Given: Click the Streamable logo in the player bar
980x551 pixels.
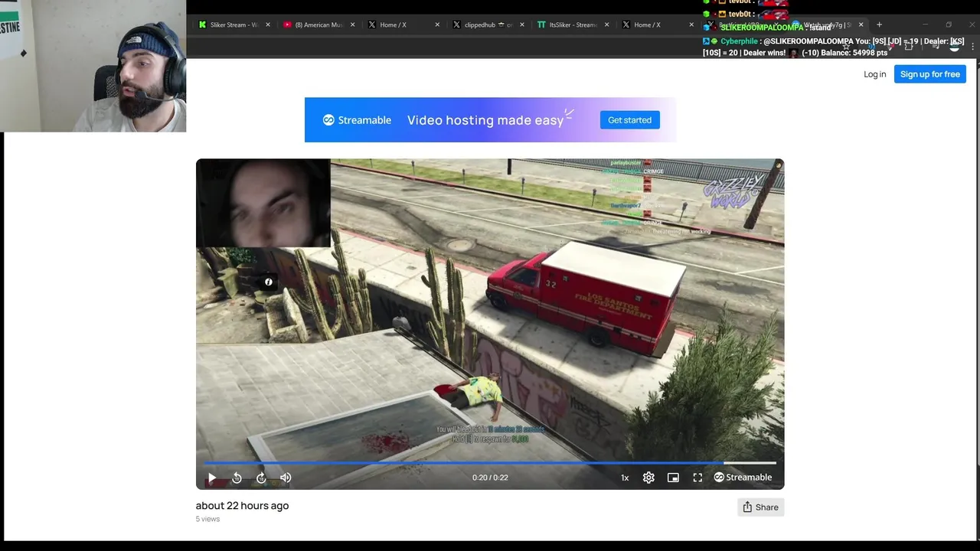Looking at the screenshot, I should coord(743,478).
